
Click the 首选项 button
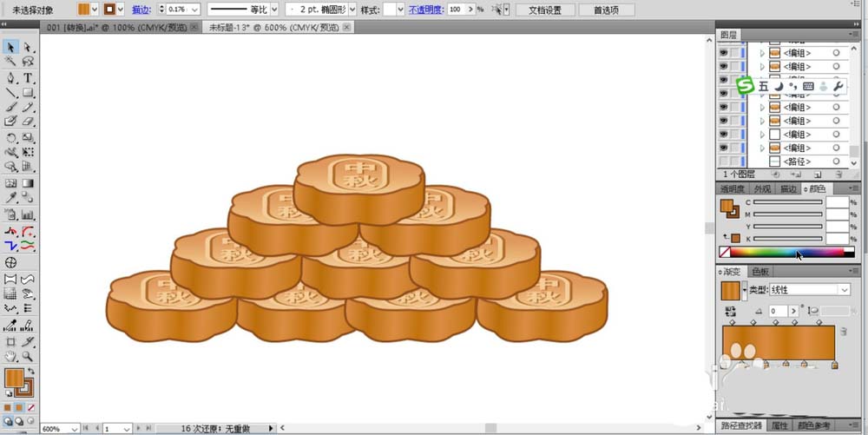[x=606, y=10]
